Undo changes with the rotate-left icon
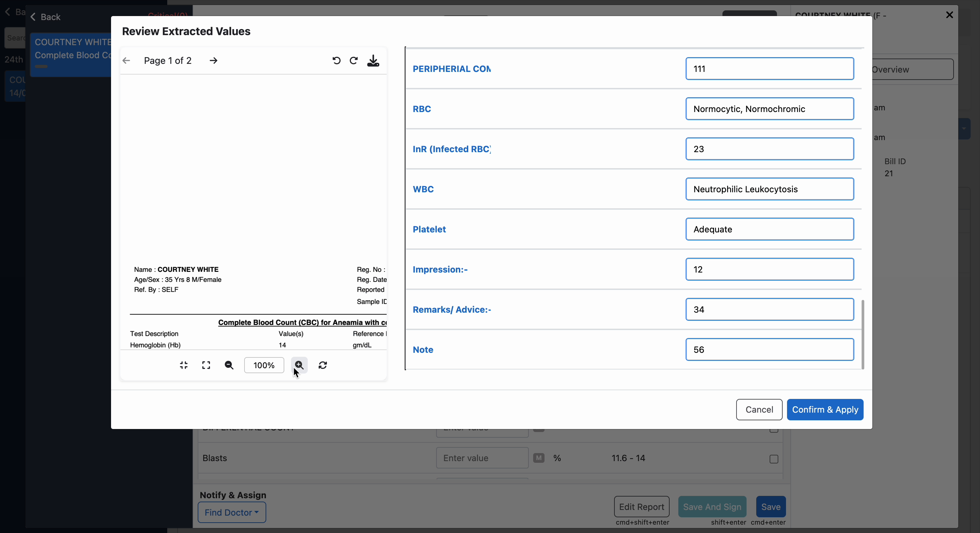Image resolution: width=980 pixels, height=533 pixels. click(x=336, y=61)
